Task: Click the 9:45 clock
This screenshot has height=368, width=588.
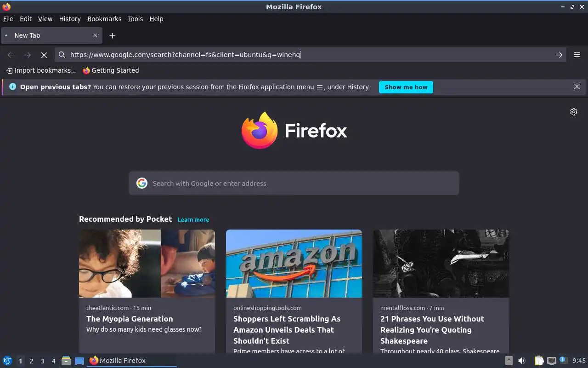Action: 579,361
